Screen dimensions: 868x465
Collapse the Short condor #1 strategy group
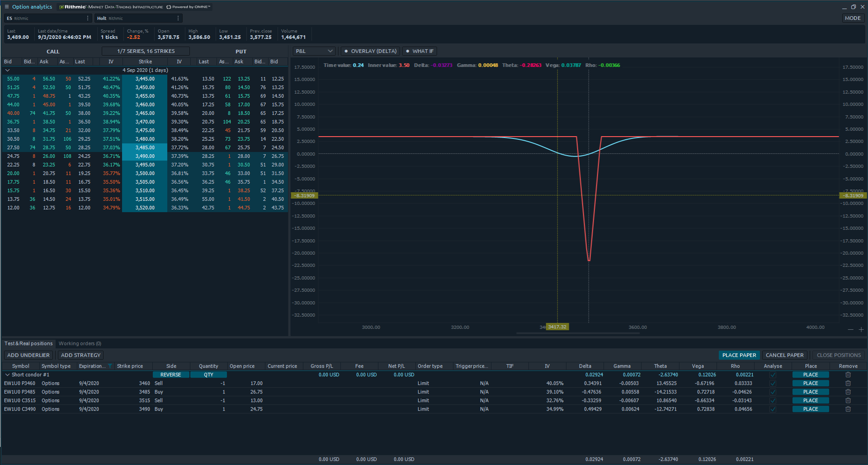pos(7,375)
